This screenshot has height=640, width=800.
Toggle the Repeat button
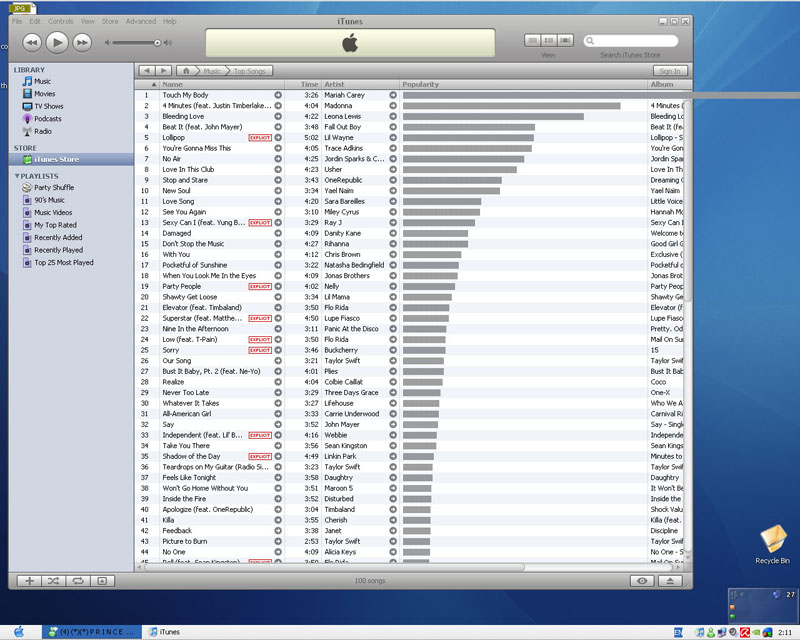[78, 581]
